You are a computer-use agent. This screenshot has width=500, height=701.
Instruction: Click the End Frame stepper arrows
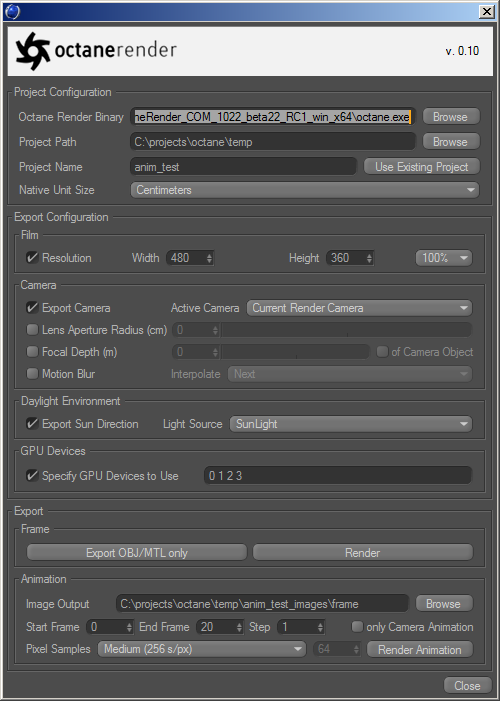[x=240, y=627]
